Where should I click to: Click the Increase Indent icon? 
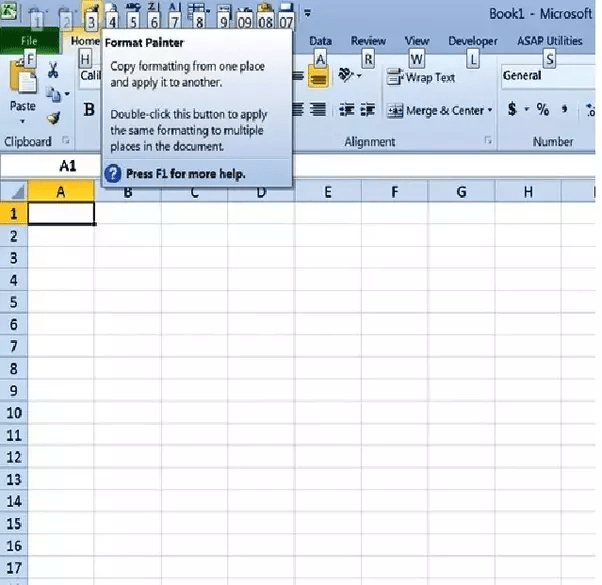click(368, 110)
